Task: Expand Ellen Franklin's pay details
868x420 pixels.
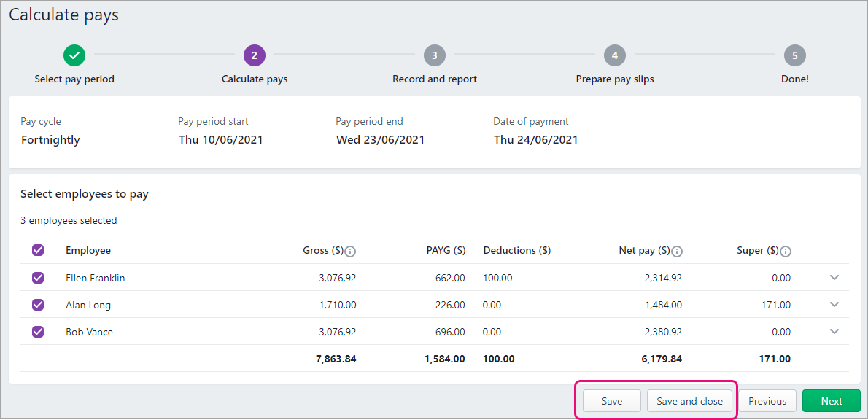Action: 834,278
